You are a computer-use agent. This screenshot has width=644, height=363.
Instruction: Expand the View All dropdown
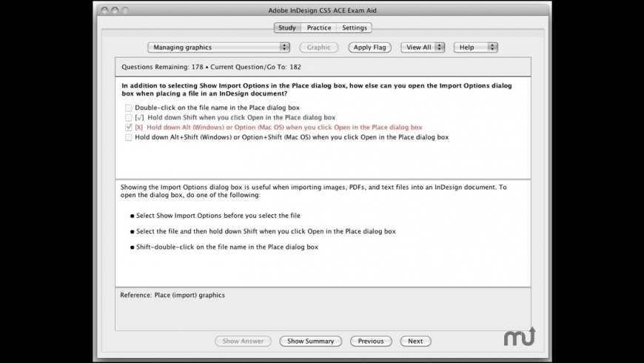click(x=423, y=47)
